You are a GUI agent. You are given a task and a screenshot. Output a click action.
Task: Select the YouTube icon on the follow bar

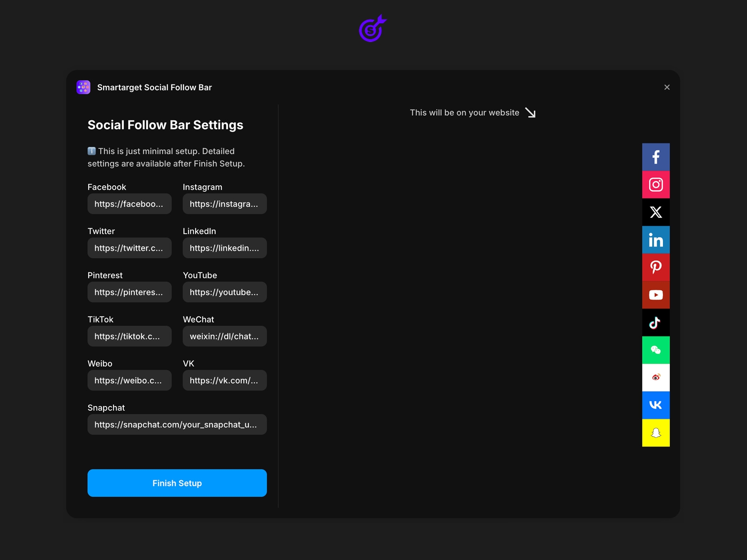[655, 294]
